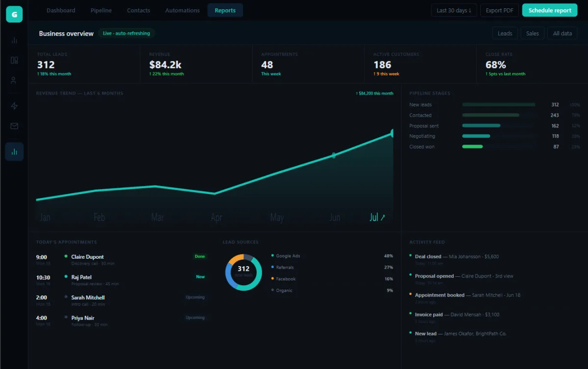Click the Appointments 48 card
The height and width of the screenshot is (369, 588).
[308, 64]
